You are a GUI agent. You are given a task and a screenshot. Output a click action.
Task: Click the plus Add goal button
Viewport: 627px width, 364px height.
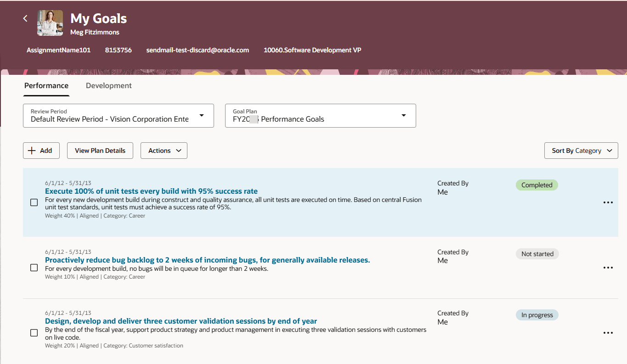(41, 151)
